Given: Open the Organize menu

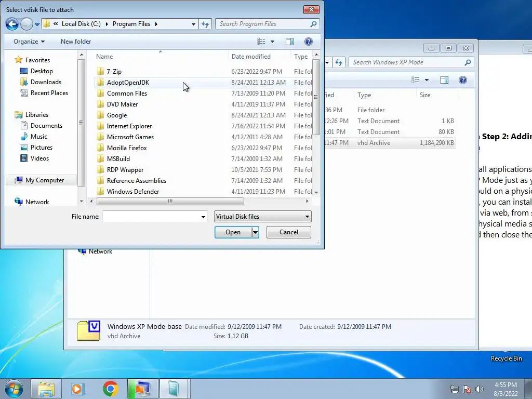Looking at the screenshot, I should (29, 42).
